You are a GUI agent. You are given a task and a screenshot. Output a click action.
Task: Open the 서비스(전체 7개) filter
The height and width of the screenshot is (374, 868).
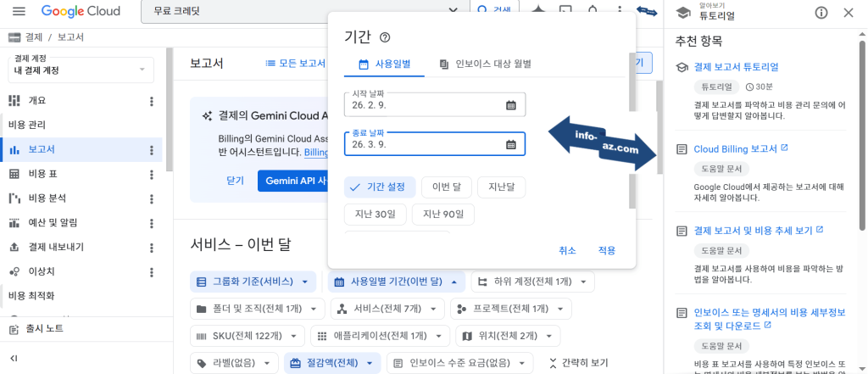coord(387,309)
